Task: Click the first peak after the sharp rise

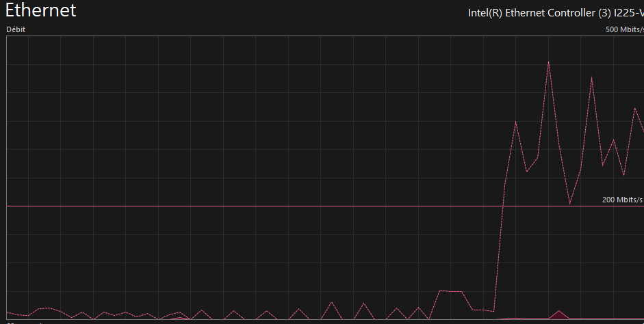Action: (x=515, y=122)
